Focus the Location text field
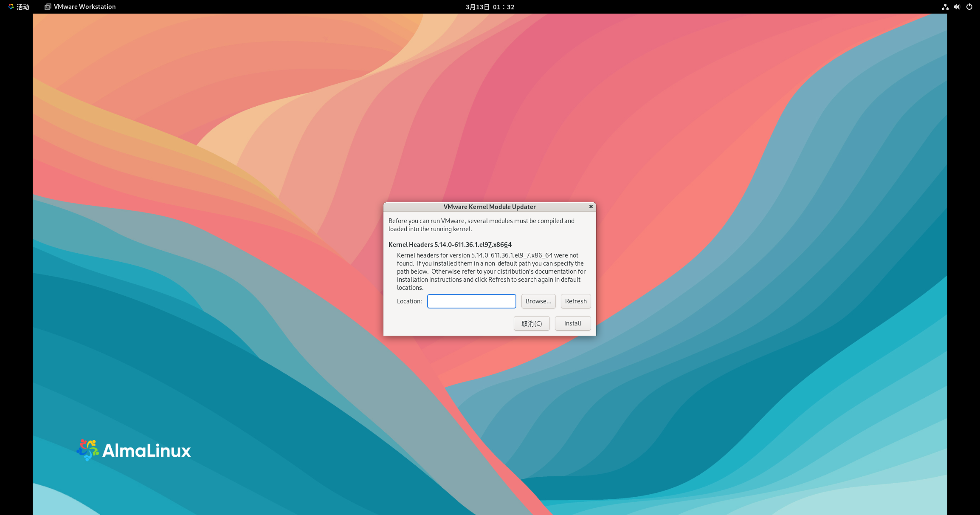This screenshot has width=980, height=515. pos(471,301)
